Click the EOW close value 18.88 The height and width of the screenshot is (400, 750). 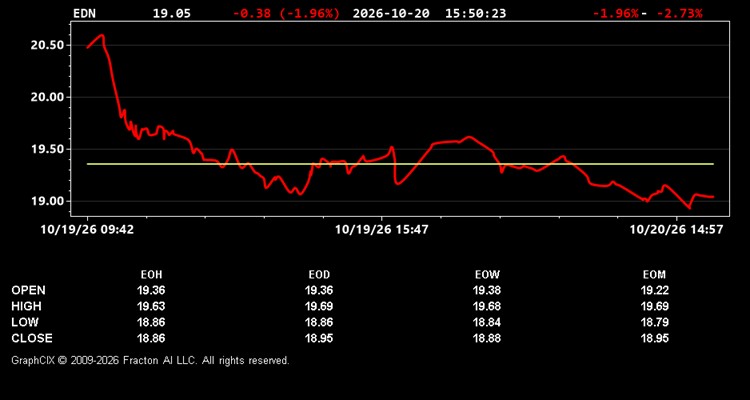[x=487, y=338]
